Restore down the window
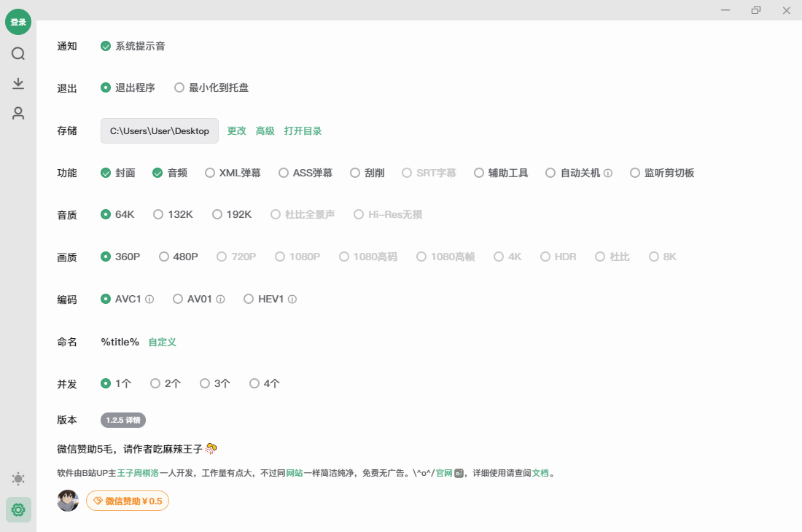Viewport: 802px width, 532px height. pyautogui.click(x=756, y=10)
